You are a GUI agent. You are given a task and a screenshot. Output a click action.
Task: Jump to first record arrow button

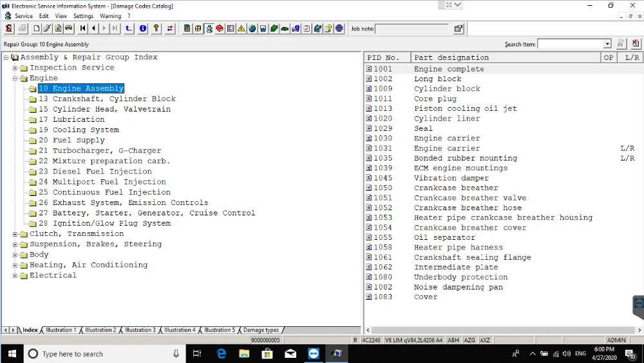pos(83,28)
